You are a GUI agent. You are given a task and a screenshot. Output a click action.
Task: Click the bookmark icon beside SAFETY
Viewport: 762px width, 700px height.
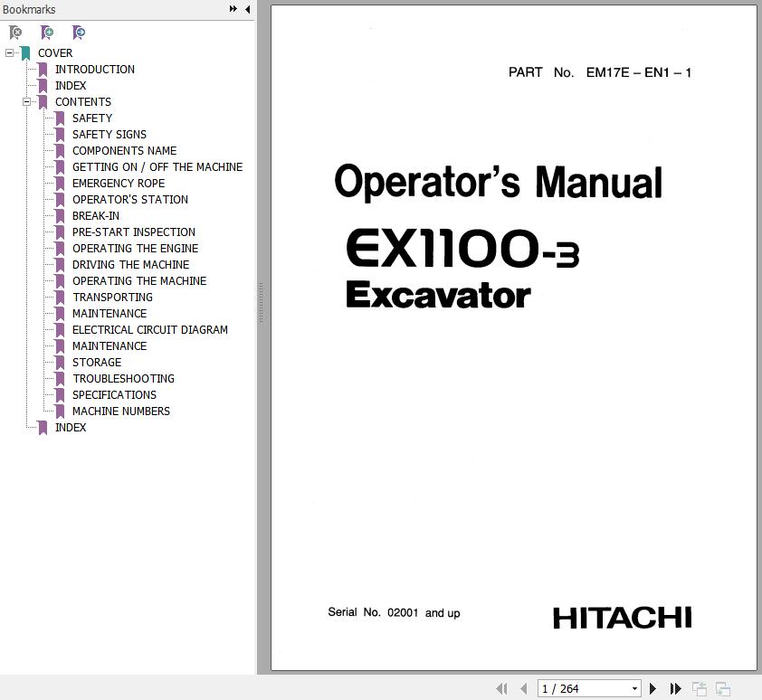[60, 118]
